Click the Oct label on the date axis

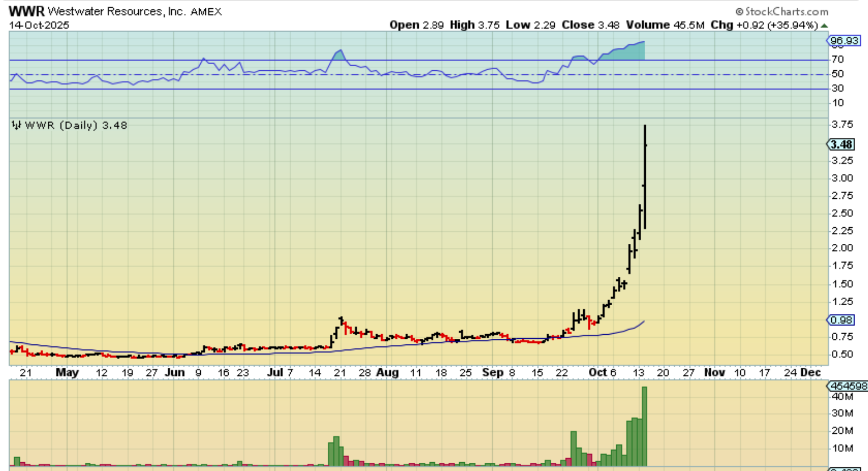[x=597, y=372]
